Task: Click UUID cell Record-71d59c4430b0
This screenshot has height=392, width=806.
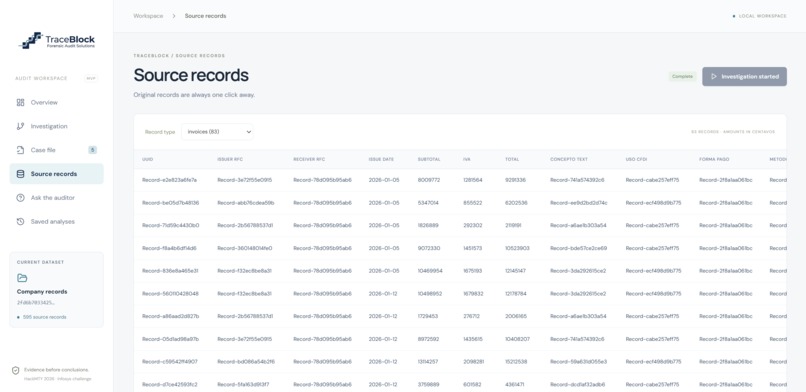Action: pos(171,226)
